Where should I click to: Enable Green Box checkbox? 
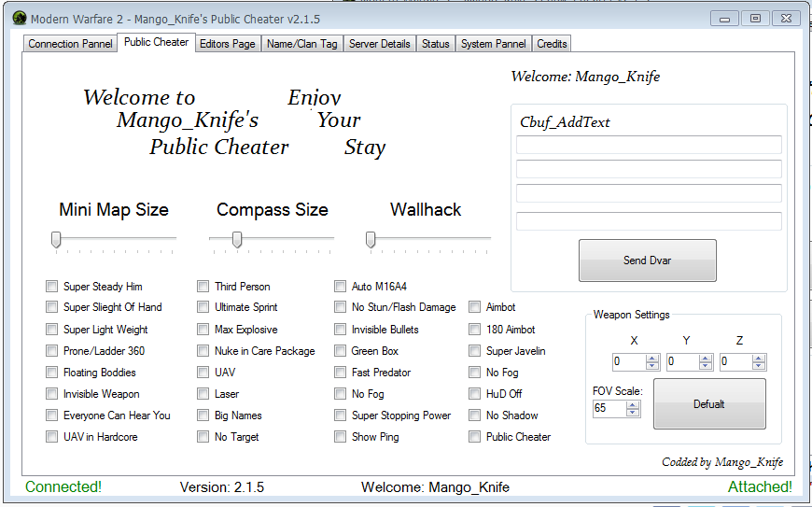click(341, 350)
